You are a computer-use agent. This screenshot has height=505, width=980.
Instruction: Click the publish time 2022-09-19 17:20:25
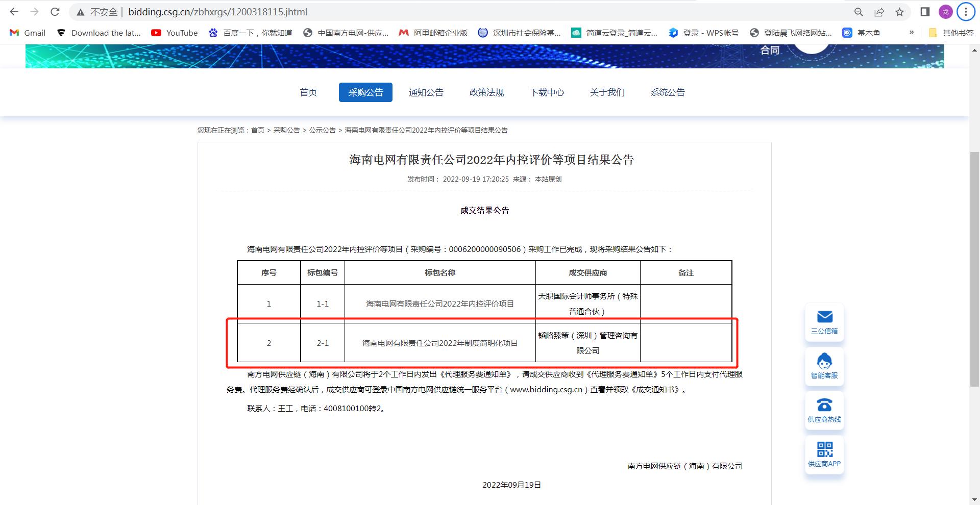click(476, 179)
